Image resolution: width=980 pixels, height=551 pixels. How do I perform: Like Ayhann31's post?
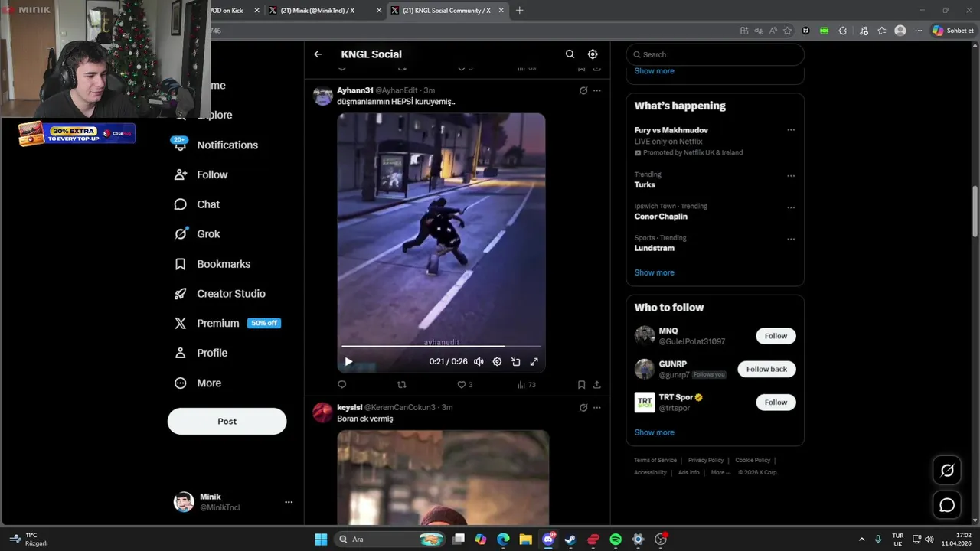465,385
